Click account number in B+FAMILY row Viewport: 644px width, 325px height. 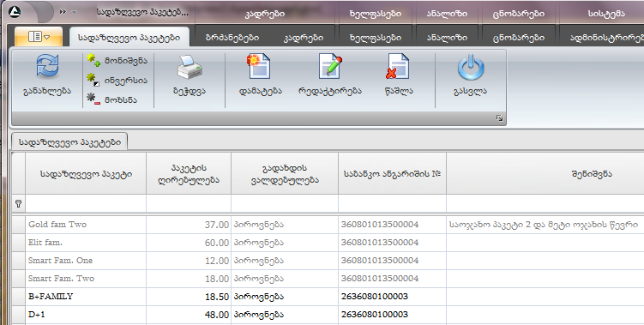[392, 297]
